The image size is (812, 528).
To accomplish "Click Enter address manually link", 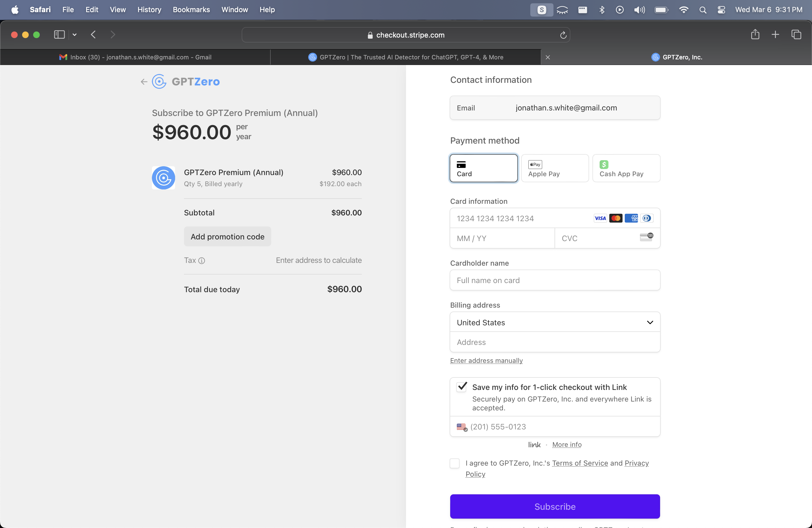I will coord(486,361).
